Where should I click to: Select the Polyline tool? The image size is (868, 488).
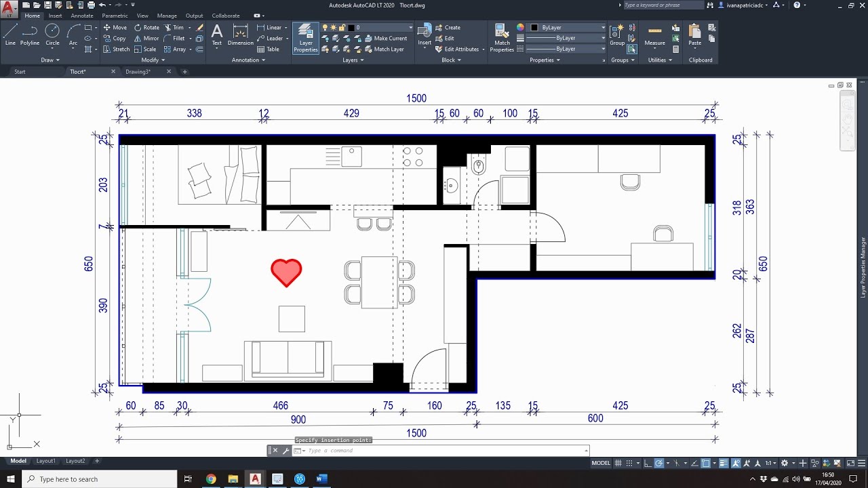[30, 35]
